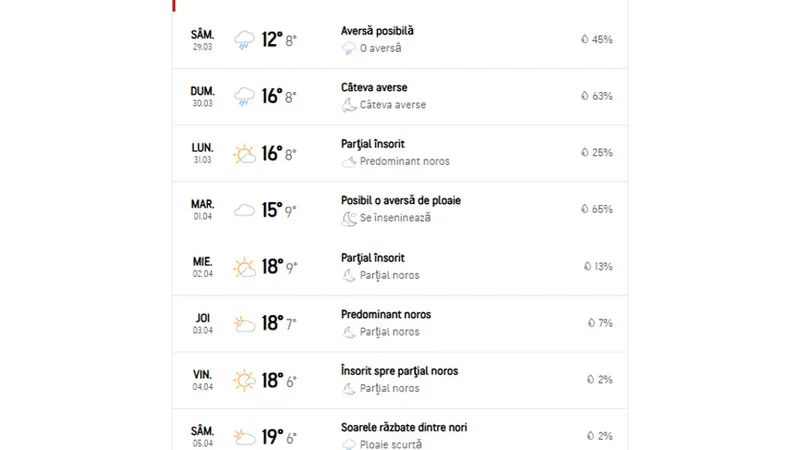The height and width of the screenshot is (450, 800).
Task: Click the 25% precipitation value for Lun.
Action: [x=602, y=153]
